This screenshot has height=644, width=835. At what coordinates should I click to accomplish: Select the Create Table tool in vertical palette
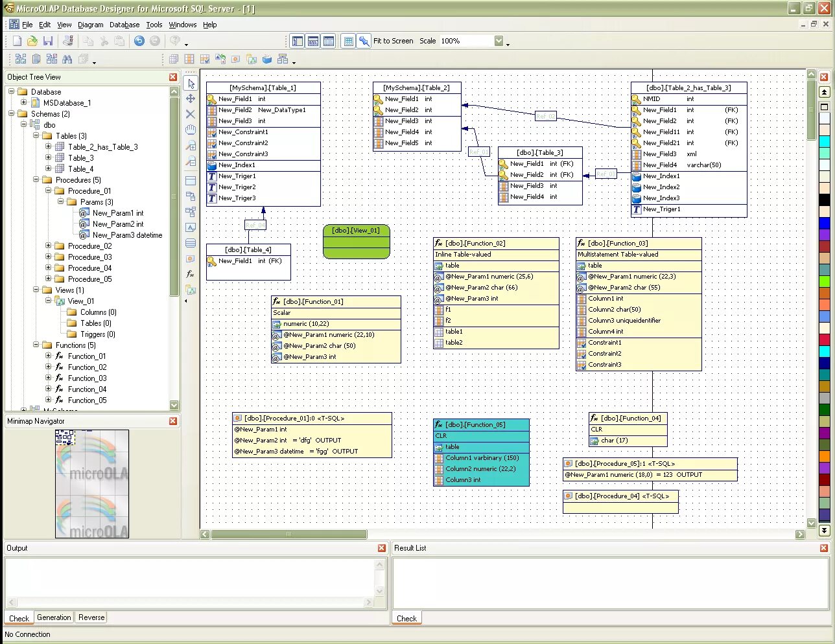(191, 181)
